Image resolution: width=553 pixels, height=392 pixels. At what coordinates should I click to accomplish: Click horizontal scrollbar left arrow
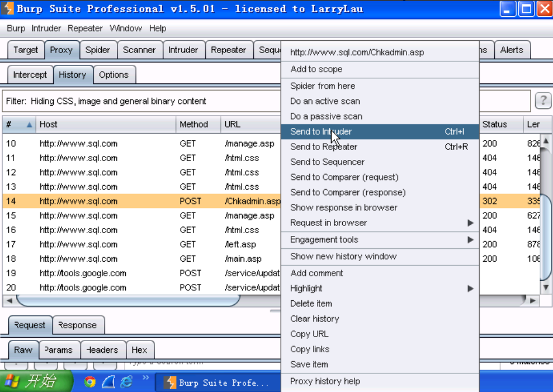10,301
